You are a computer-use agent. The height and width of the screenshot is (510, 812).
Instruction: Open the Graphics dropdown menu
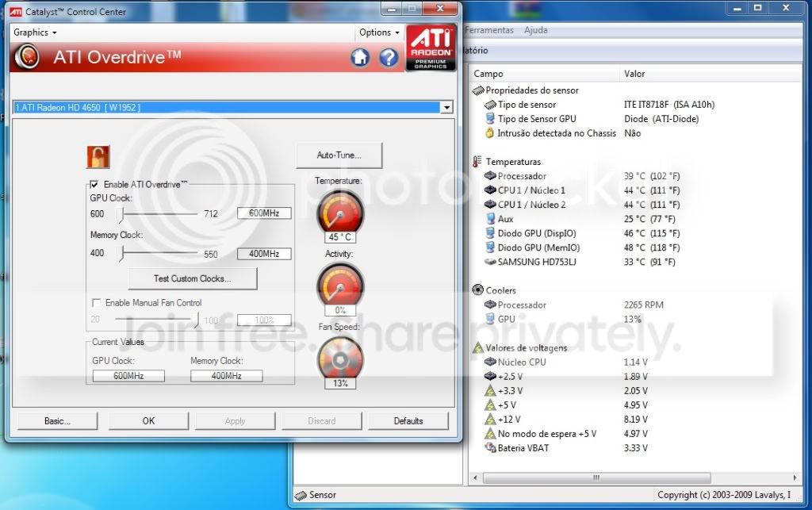[35, 33]
